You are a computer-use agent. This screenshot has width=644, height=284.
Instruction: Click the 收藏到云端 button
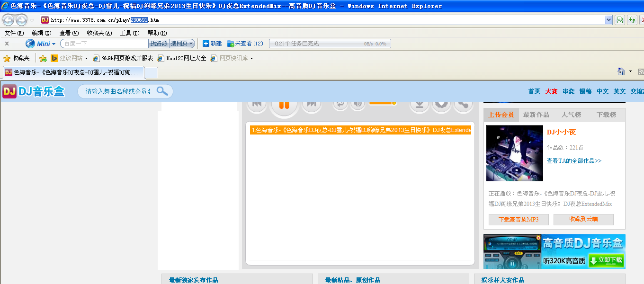point(583,220)
